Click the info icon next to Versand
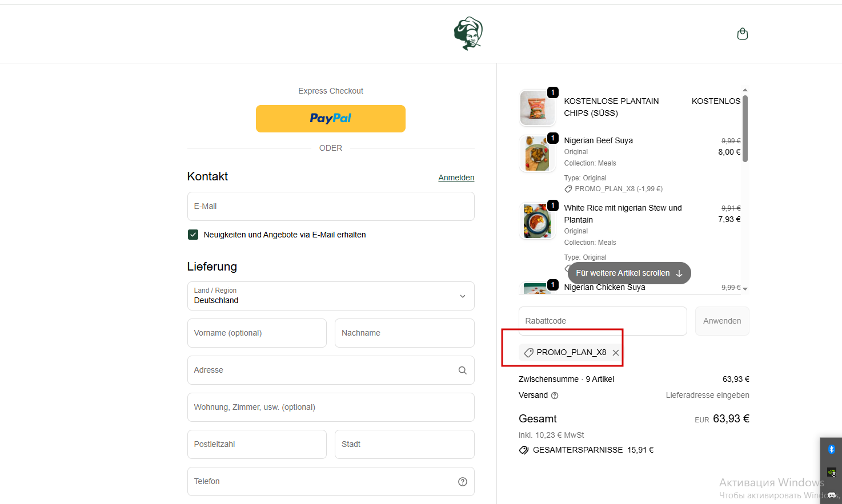This screenshot has width=842, height=504. pos(555,396)
